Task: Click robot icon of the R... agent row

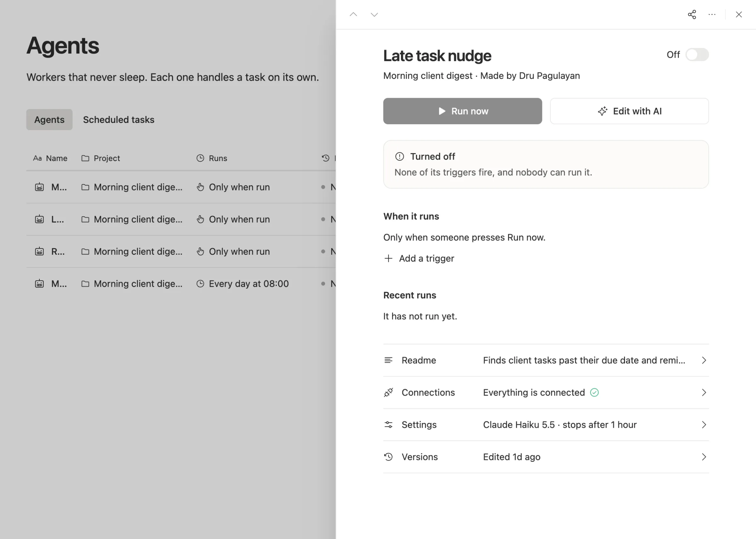Action: coord(39,251)
